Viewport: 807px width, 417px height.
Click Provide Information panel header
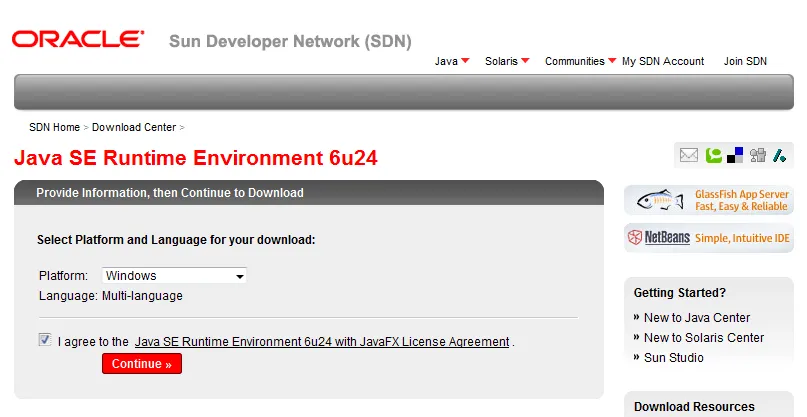tap(309, 193)
